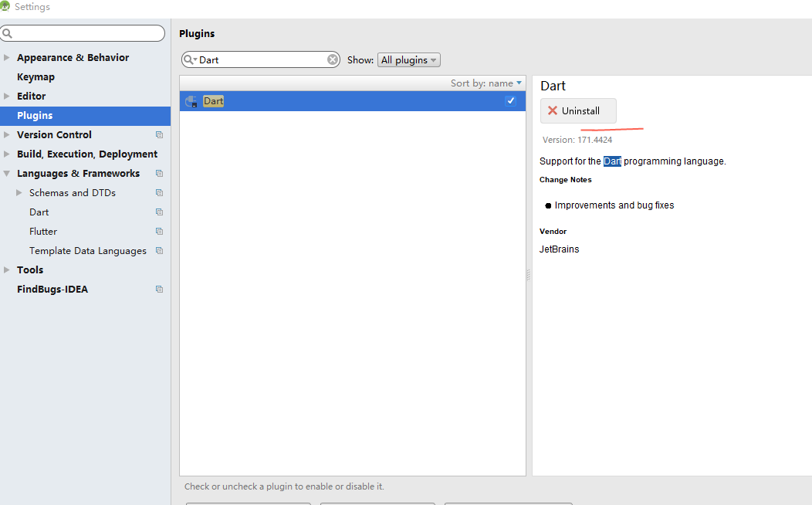This screenshot has height=505, width=812.
Task: Click the project-level icon beside Languages & Frameworks
Action: point(160,174)
